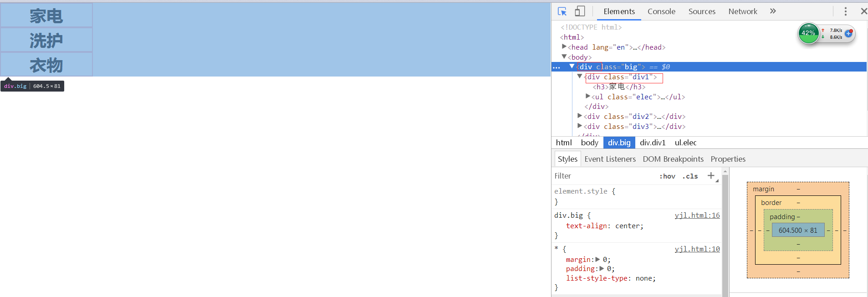Click body in the breadcrumb bar

[590, 143]
